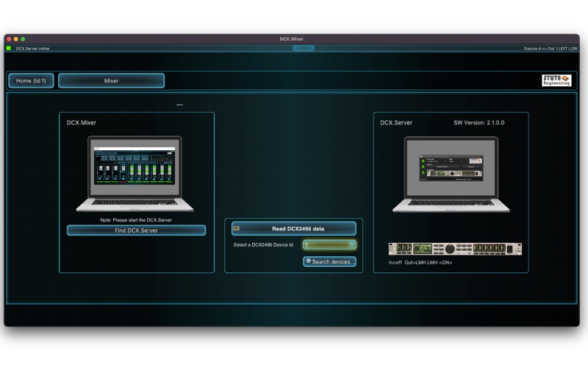Click the 'Select a DCX2496 Device Id' label
The width and height of the screenshot is (588, 368).
pos(263,245)
